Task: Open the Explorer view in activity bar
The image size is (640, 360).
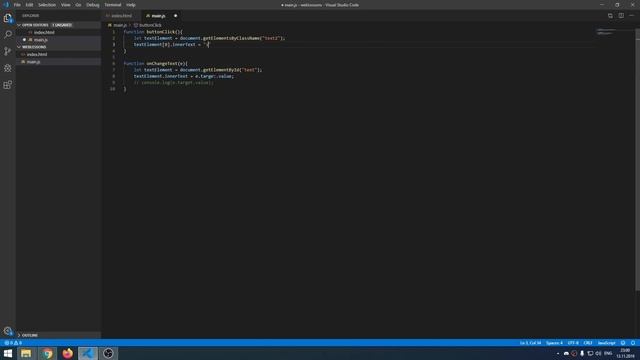Action: (x=8, y=18)
